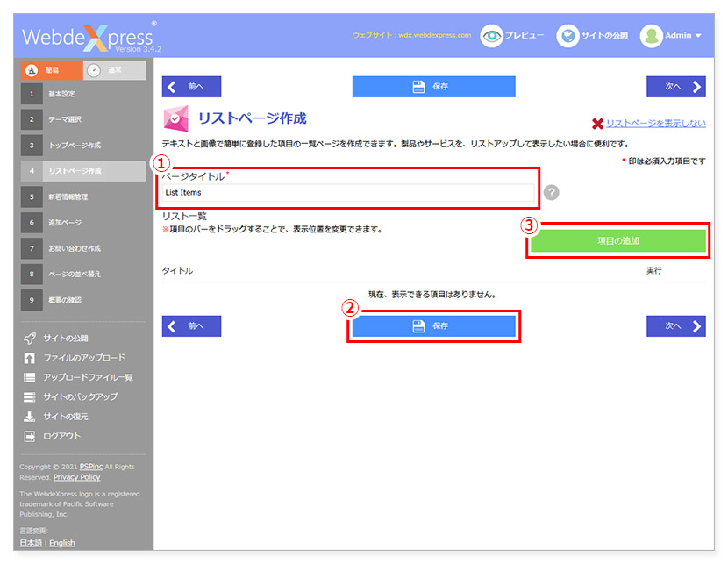This screenshot has width=728, height=564.
Task: Open the PSPinc link
Action: coord(91,467)
